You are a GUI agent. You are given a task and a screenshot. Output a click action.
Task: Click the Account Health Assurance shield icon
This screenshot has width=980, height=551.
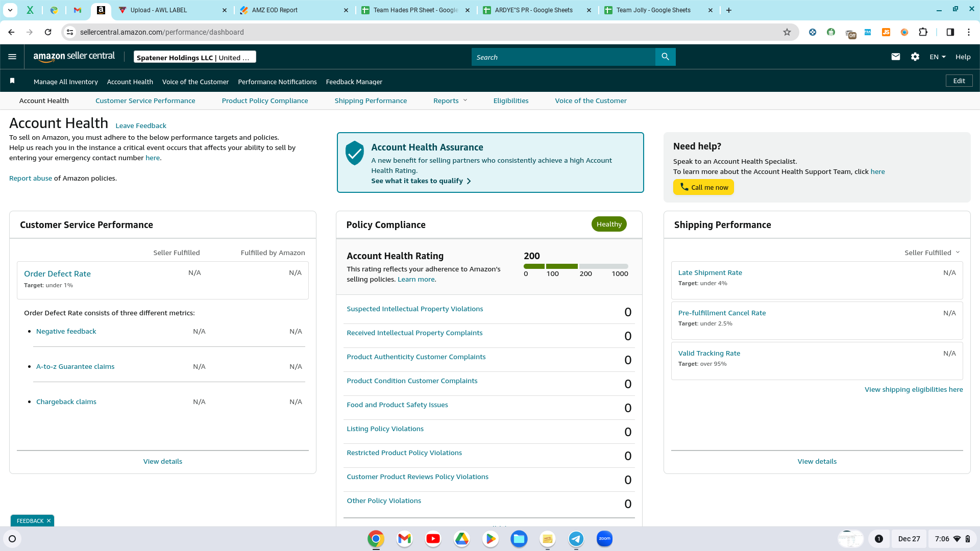click(x=354, y=153)
